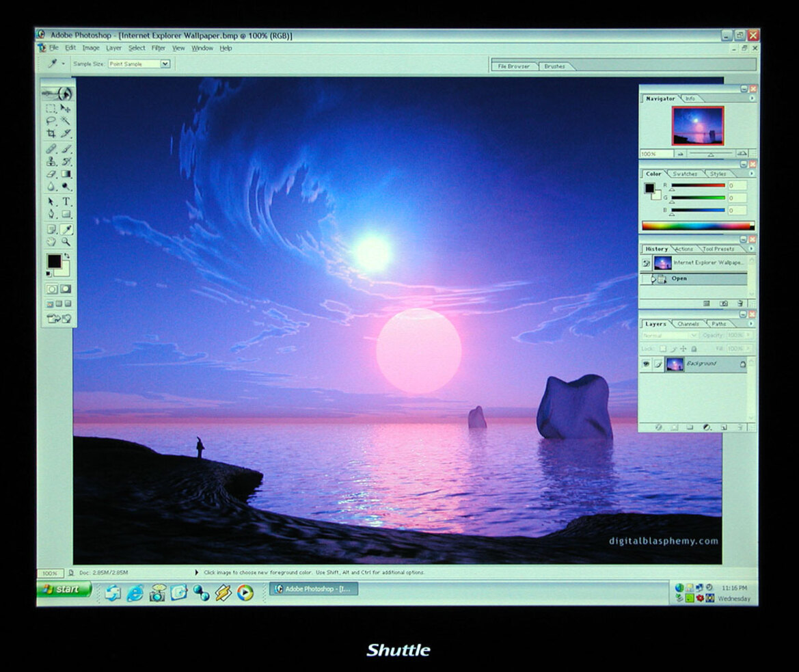Viewport: 799px width, 672px height.
Task: Enable Standard editing mode button
Action: pos(52,289)
